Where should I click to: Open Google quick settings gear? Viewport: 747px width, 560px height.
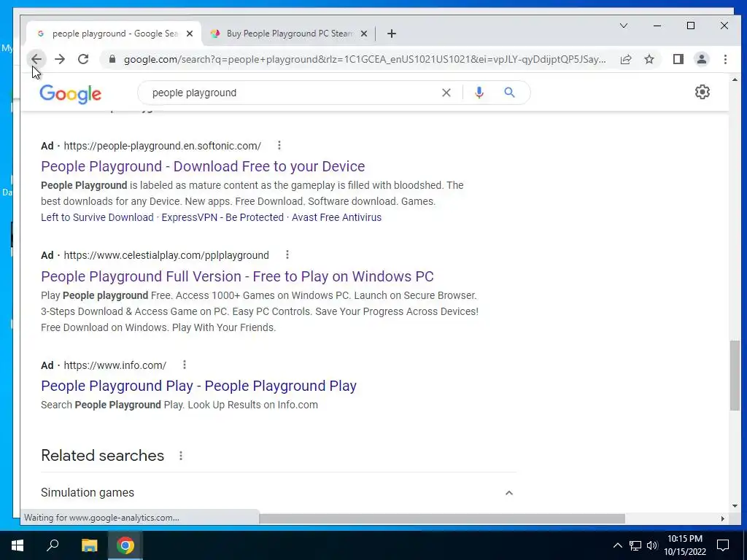[703, 92]
